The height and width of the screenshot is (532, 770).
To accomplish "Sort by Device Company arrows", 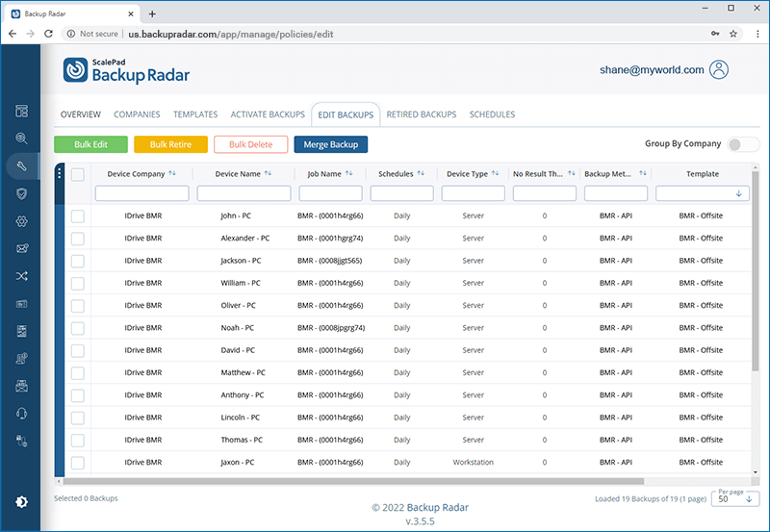I will 172,173.
